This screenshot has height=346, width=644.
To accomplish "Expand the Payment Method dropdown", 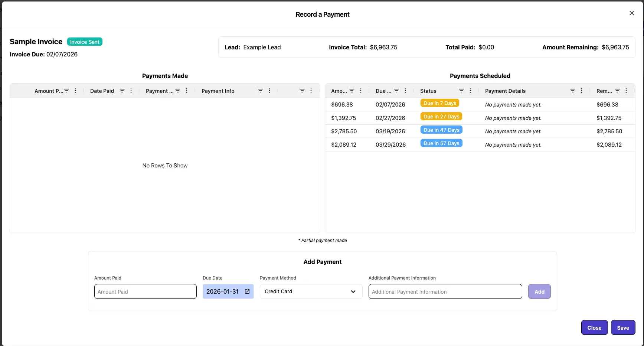I will tap(311, 292).
